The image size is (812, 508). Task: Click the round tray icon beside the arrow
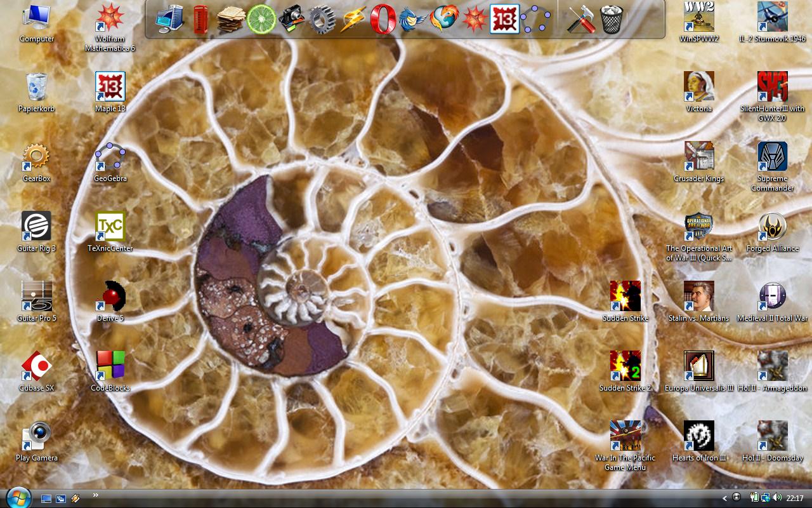coord(737,497)
